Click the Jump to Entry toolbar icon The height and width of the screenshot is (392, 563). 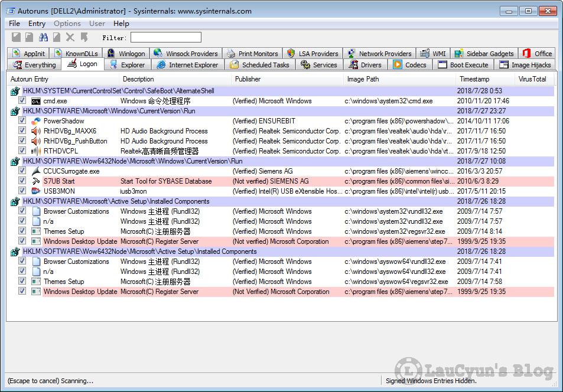point(84,37)
